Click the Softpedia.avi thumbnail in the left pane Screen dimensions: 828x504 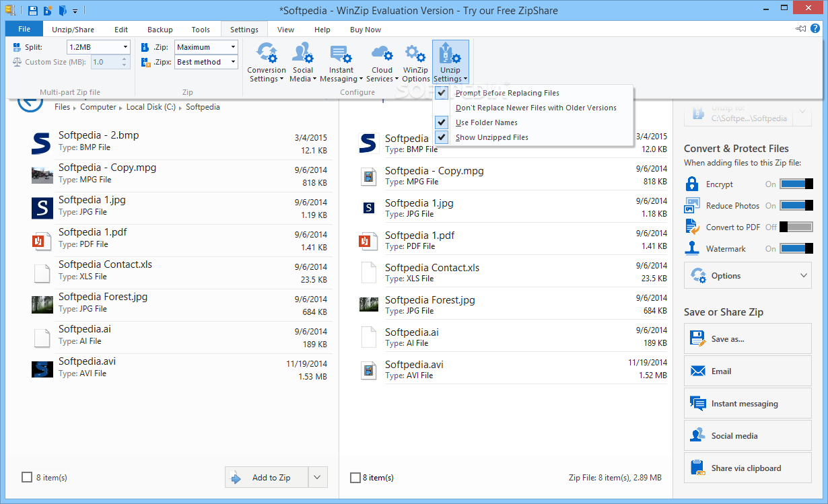[x=42, y=369]
